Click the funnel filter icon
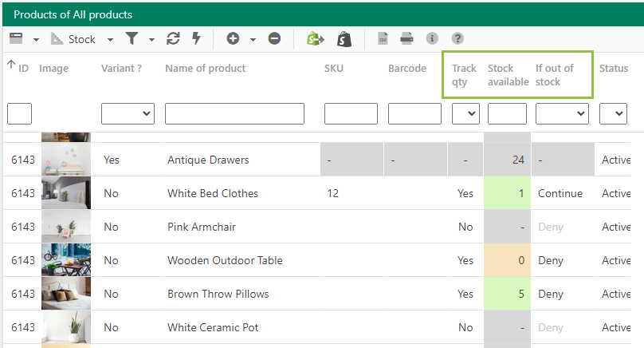Screen dimensions: 644x348 click(x=132, y=38)
